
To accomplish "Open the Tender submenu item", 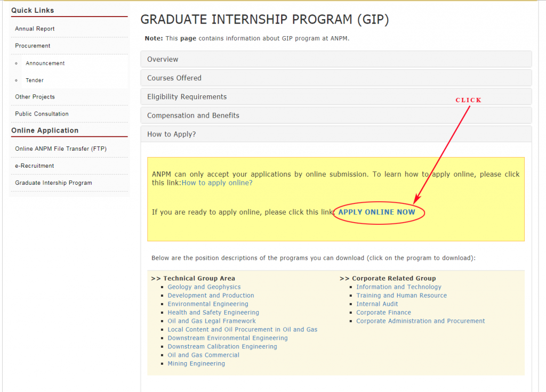I will 35,80.
